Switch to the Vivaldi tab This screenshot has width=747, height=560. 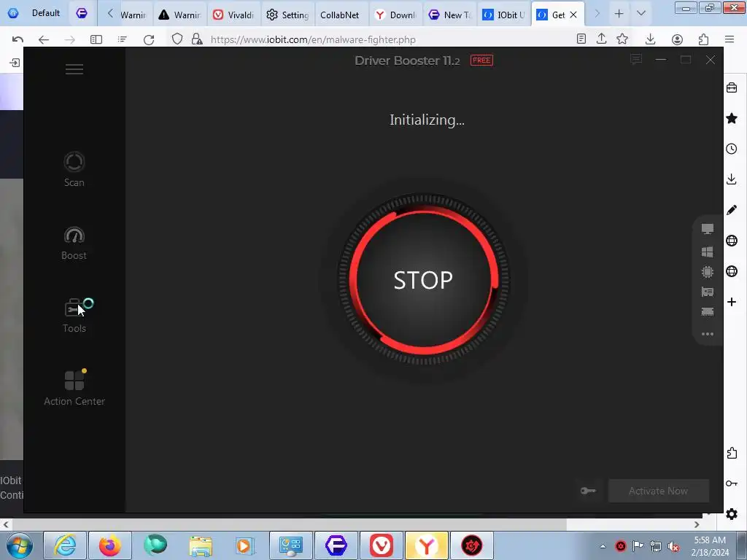click(234, 15)
